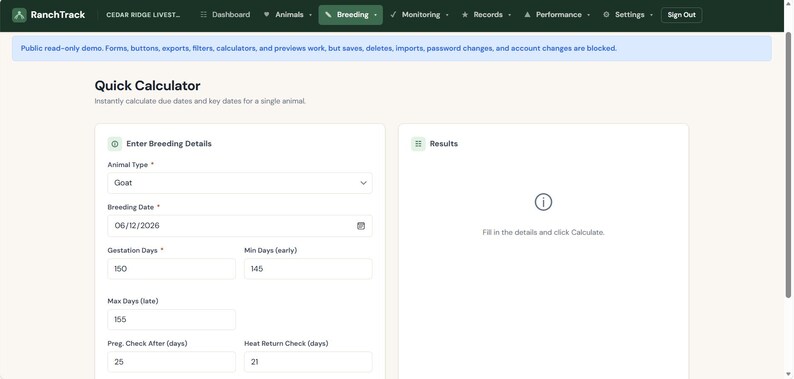Click the Heat Return Check input
This screenshot has width=794, height=379.
coord(308,362)
